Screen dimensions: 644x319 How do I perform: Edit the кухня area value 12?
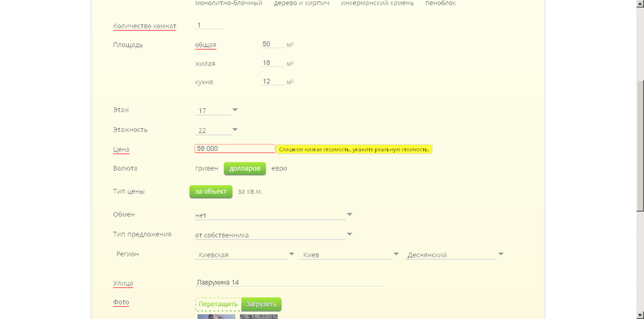[x=272, y=81]
